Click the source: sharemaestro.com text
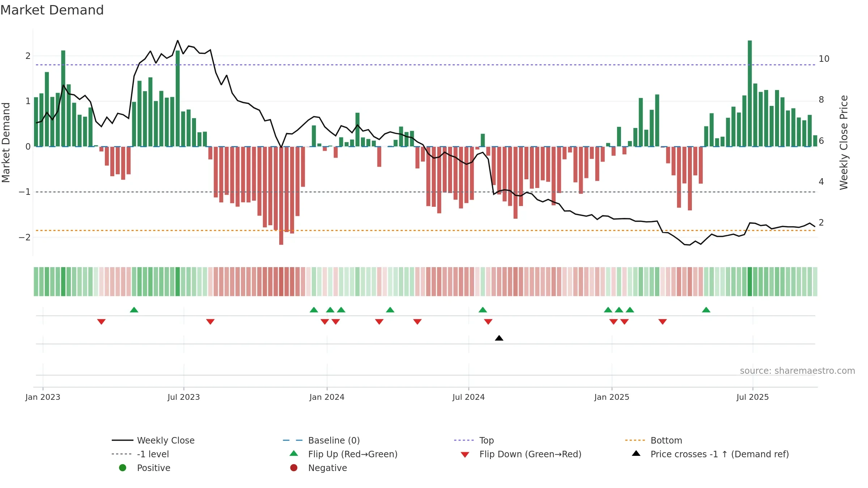 [x=797, y=371]
